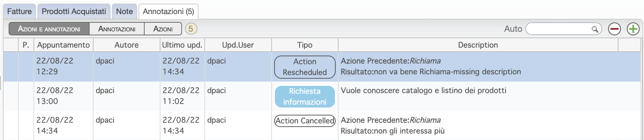The height and width of the screenshot is (140, 644).
Task: Click the red minus remove annotation icon
Action: tap(614, 29)
